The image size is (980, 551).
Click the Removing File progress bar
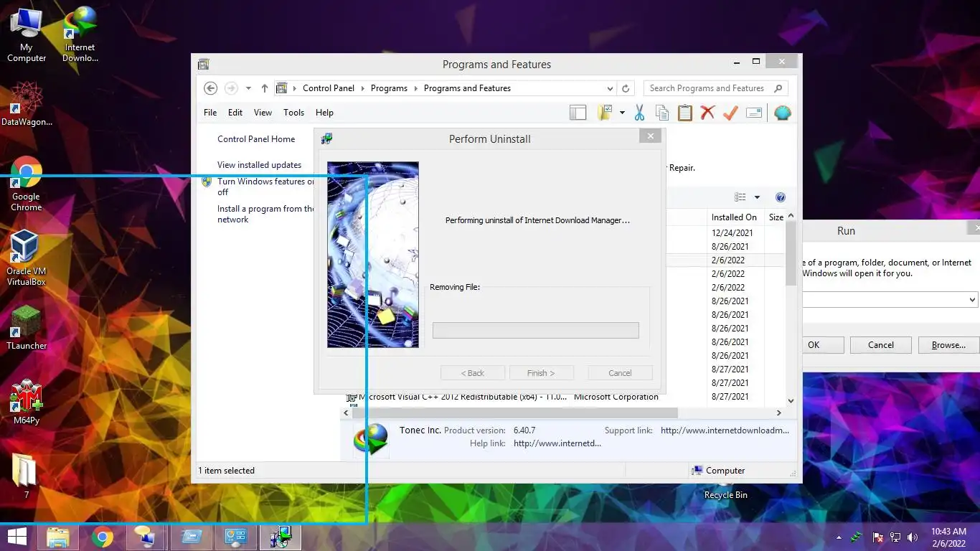click(535, 330)
